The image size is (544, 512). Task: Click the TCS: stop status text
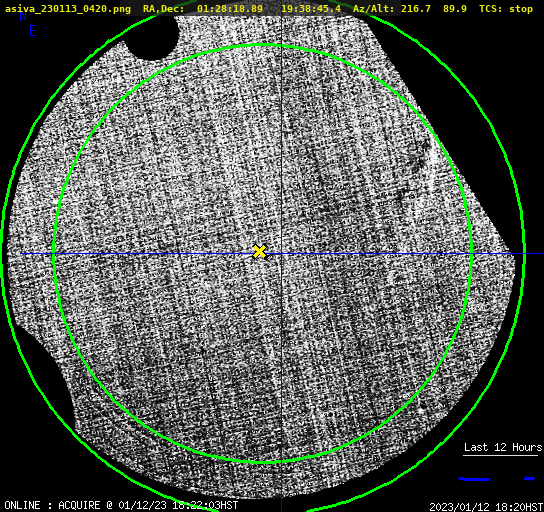point(506,9)
